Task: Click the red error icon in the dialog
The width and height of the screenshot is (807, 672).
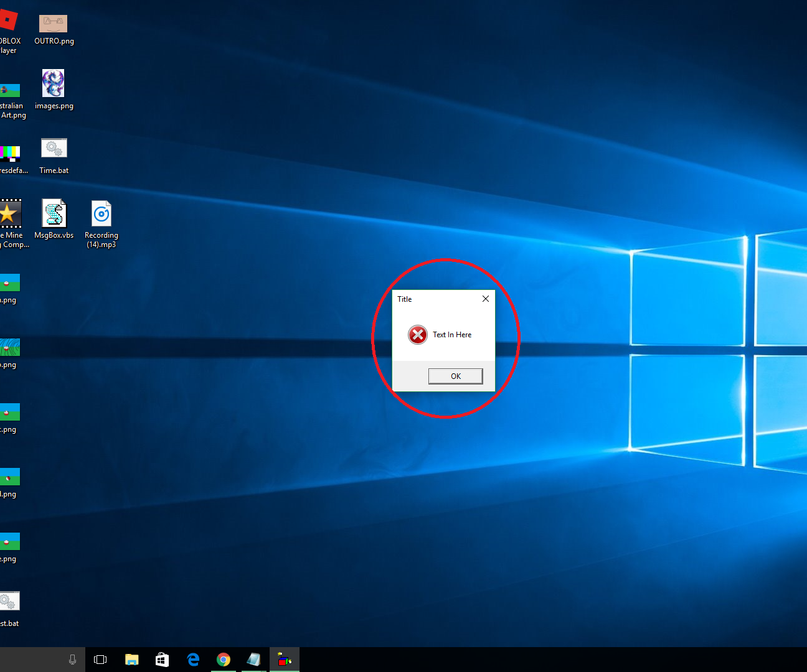Action: pos(418,334)
